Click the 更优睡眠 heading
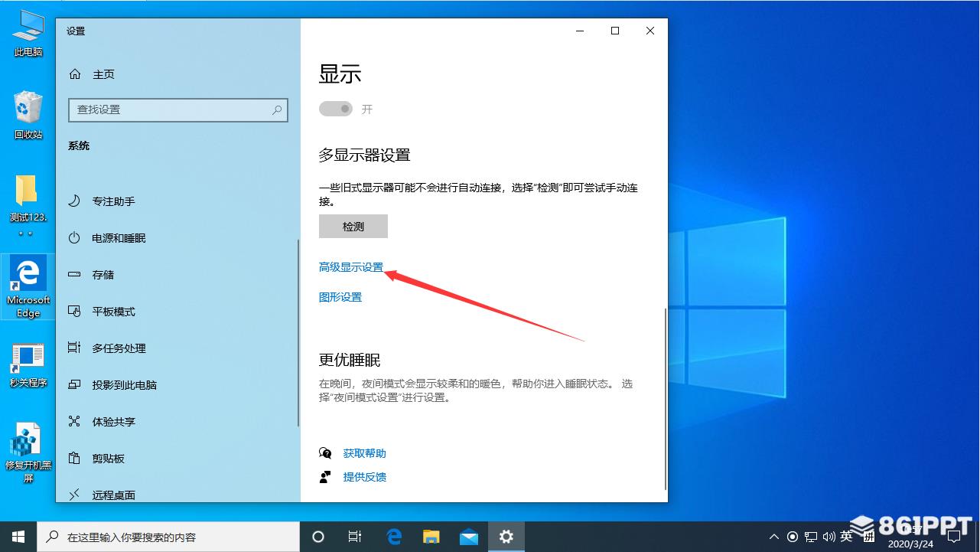The height and width of the screenshot is (552, 980). 350,360
